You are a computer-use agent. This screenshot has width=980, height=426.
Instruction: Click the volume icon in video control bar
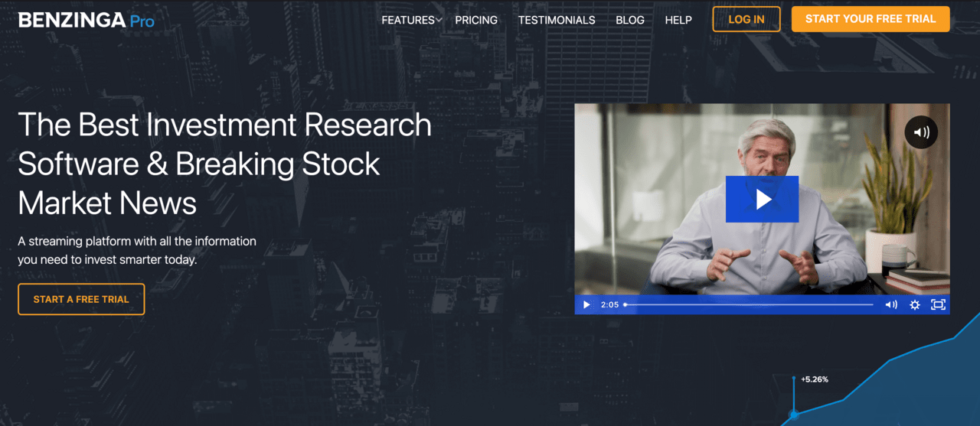[x=890, y=304]
